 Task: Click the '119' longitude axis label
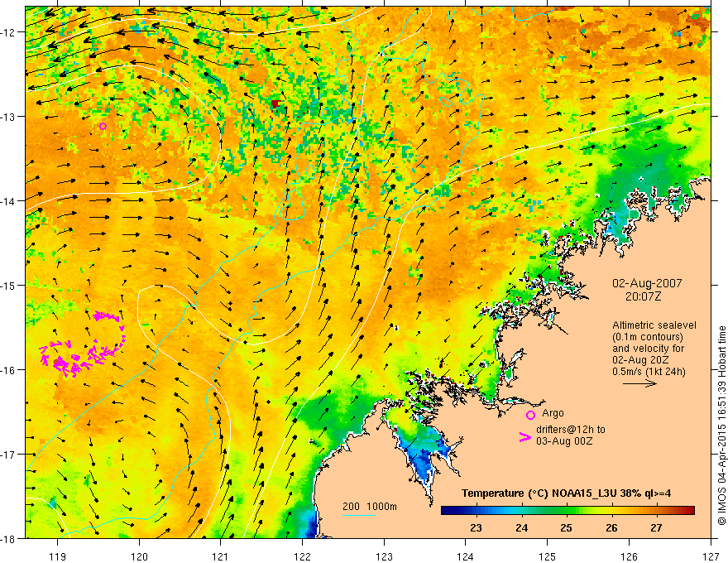(58, 556)
